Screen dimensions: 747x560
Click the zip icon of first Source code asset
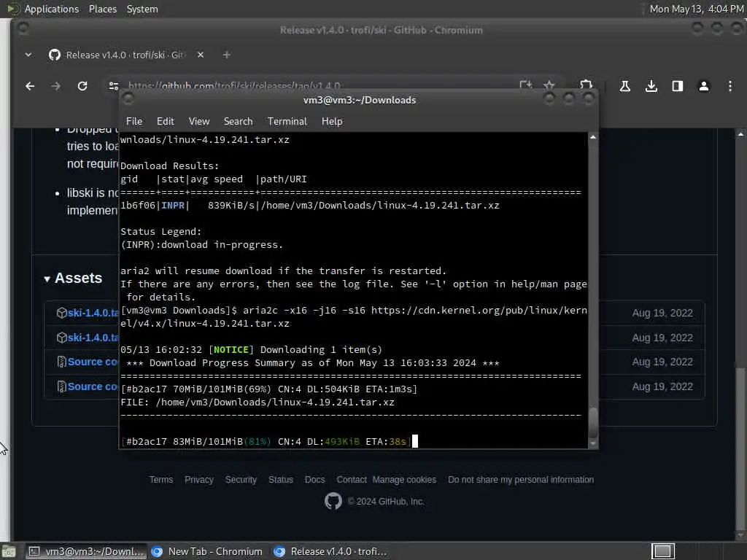(x=61, y=362)
